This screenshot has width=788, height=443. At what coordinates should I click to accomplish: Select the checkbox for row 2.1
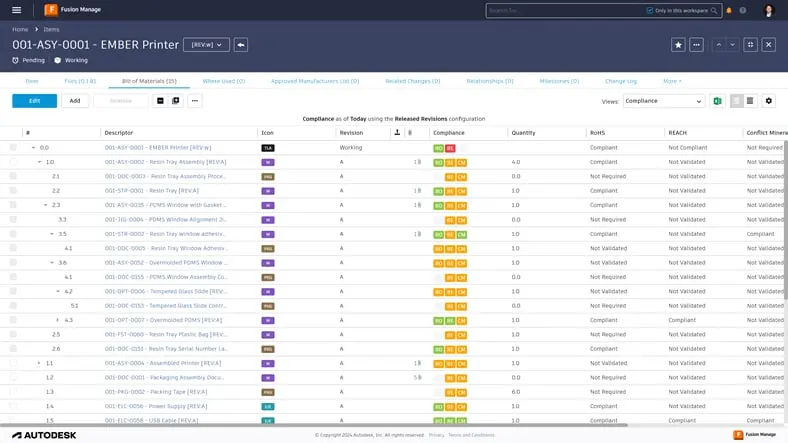(x=13, y=176)
